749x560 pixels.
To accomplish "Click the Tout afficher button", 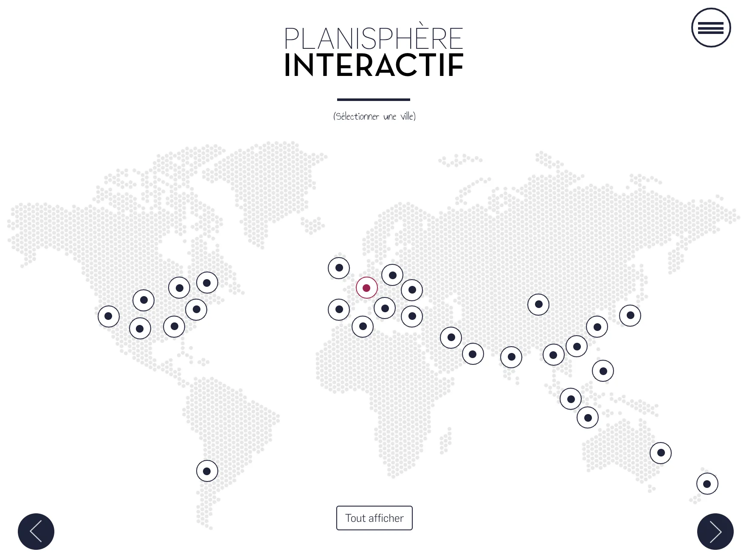I will click(x=374, y=518).
